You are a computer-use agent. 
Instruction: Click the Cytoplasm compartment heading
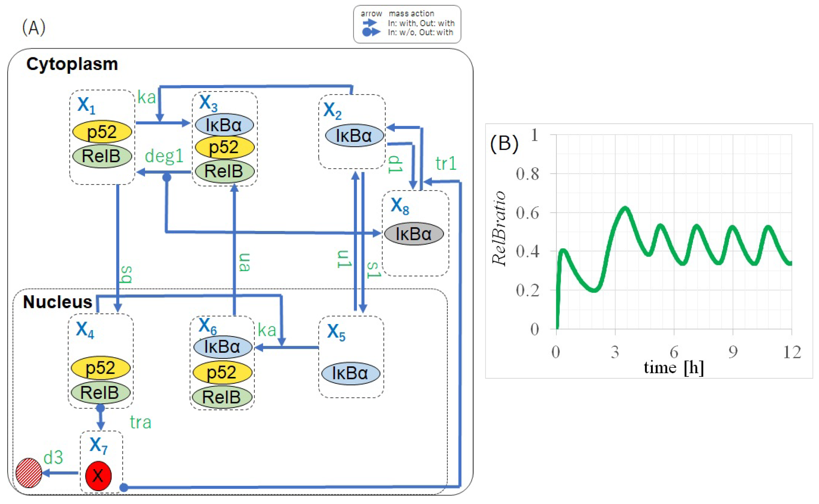coord(72,64)
